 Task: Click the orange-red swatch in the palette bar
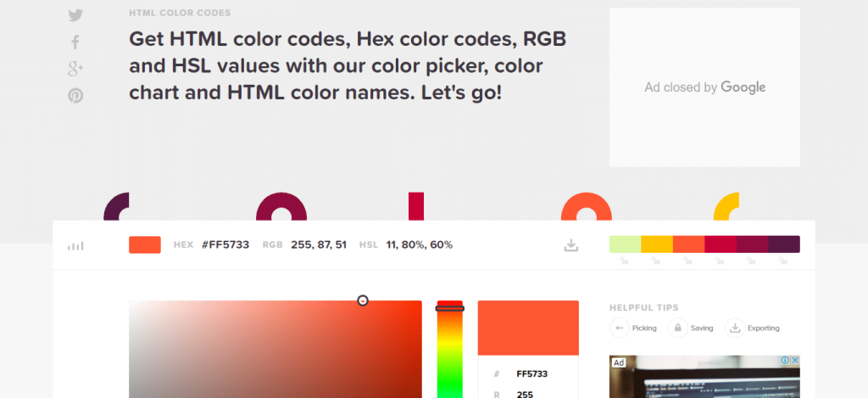click(688, 244)
